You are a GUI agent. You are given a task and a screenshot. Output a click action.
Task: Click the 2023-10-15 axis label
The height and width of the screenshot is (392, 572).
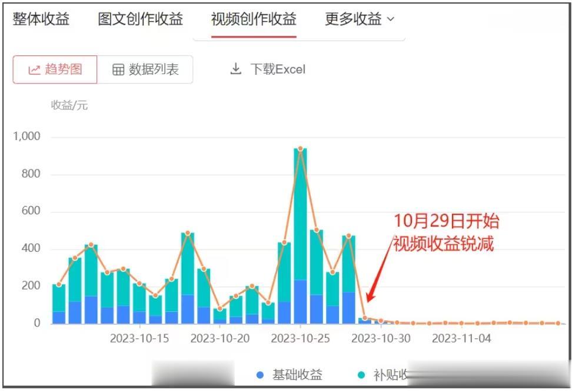[139, 338]
